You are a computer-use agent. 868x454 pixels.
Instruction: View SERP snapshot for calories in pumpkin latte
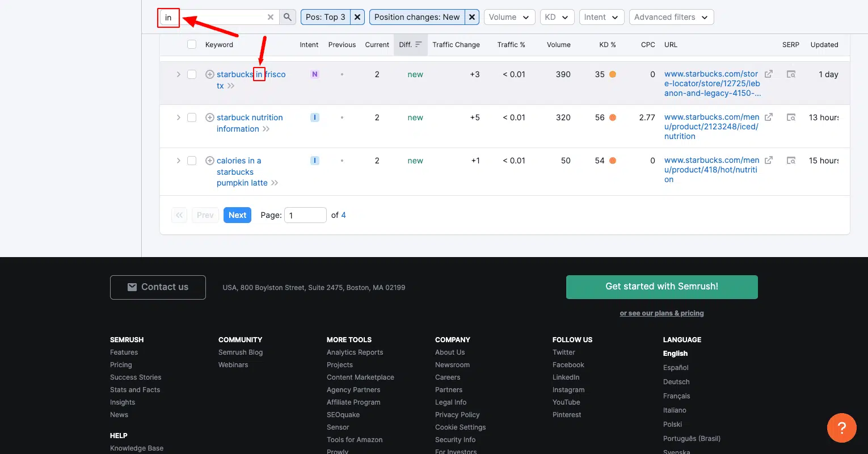(x=791, y=161)
